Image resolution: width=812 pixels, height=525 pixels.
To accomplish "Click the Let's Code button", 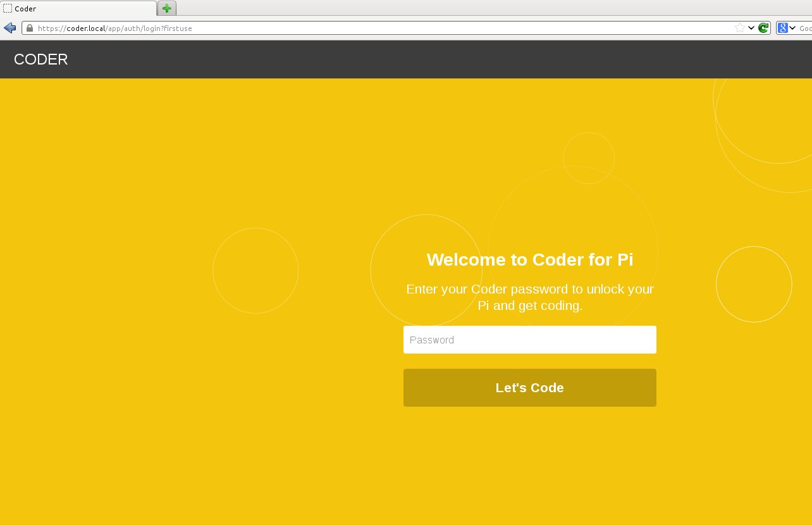I will (530, 388).
